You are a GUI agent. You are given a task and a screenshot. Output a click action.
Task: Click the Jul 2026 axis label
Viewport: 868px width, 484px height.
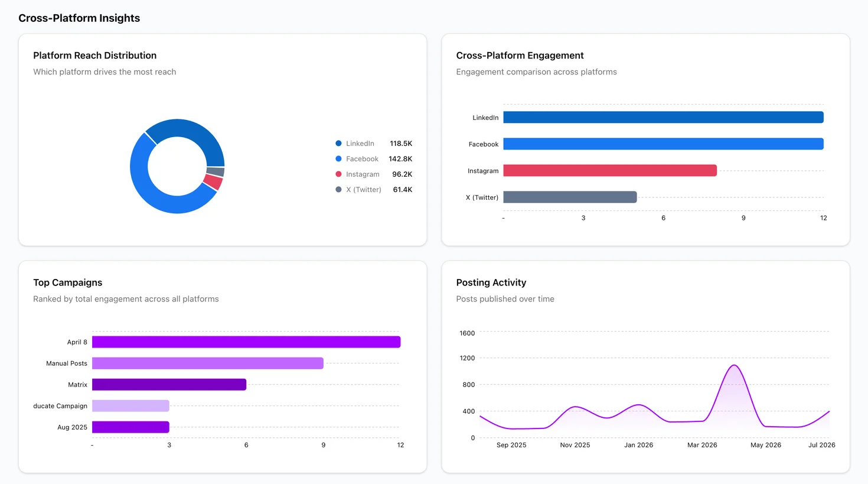point(822,445)
